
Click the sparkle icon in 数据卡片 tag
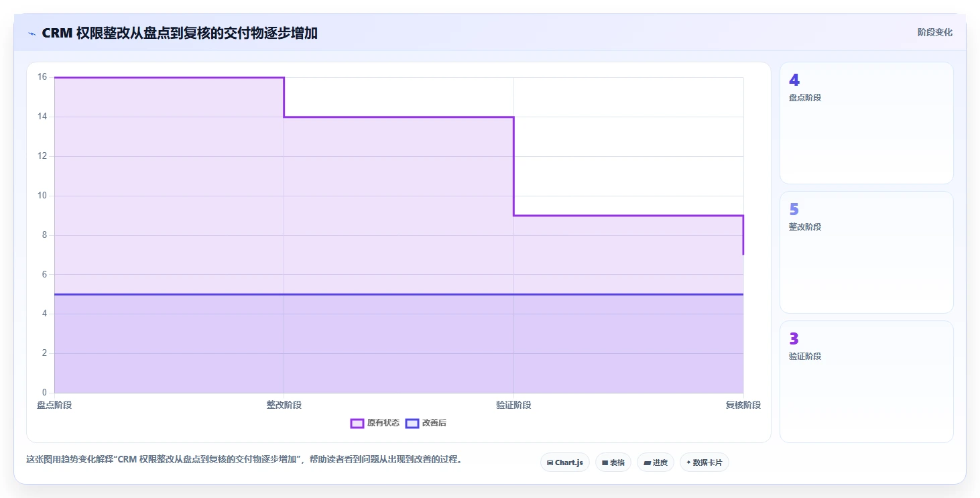click(688, 462)
